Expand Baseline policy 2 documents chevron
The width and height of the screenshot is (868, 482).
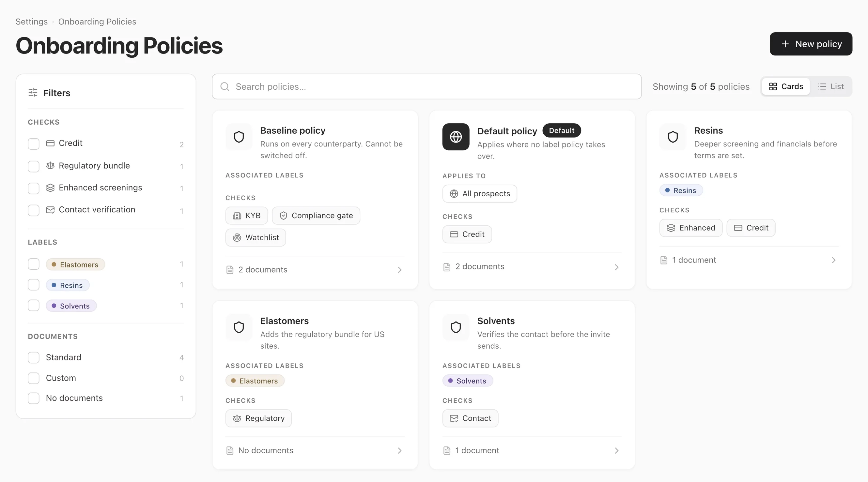399,270
